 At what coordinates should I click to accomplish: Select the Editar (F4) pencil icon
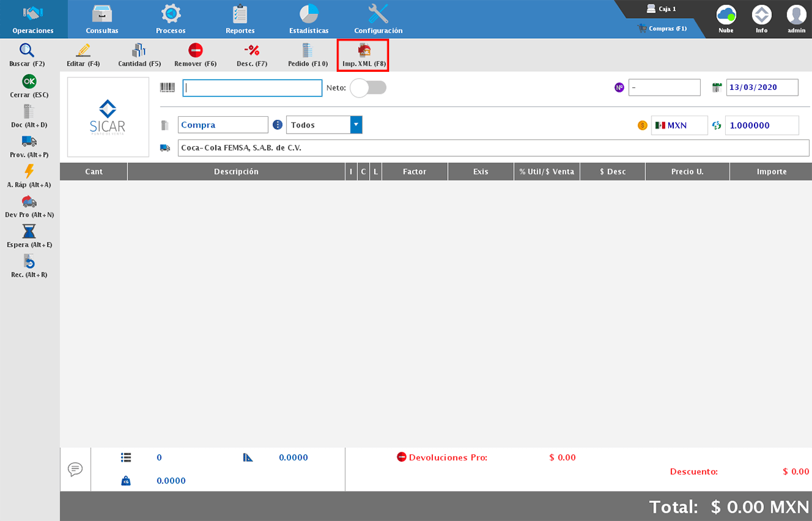coord(83,51)
